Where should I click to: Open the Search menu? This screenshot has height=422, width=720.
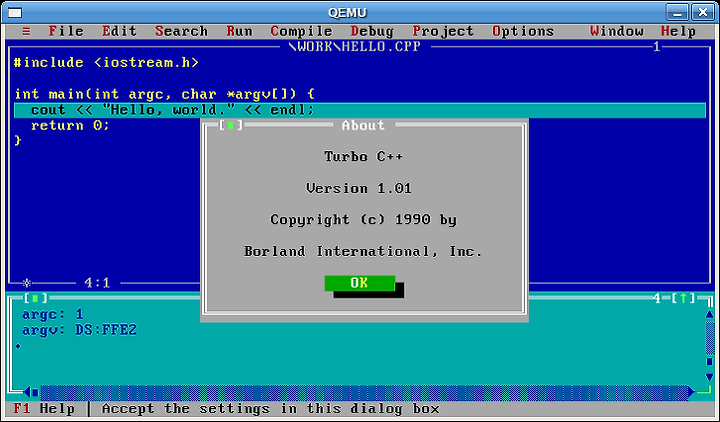pyautogui.click(x=181, y=31)
